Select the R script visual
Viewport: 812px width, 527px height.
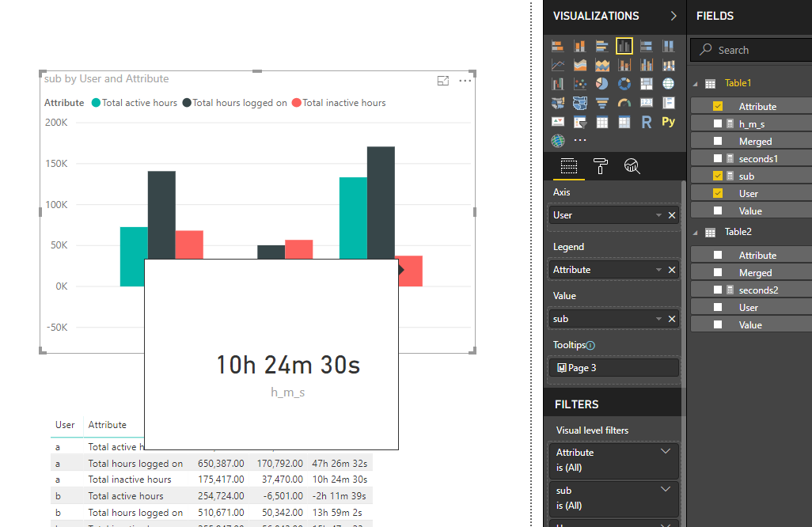[647, 122]
